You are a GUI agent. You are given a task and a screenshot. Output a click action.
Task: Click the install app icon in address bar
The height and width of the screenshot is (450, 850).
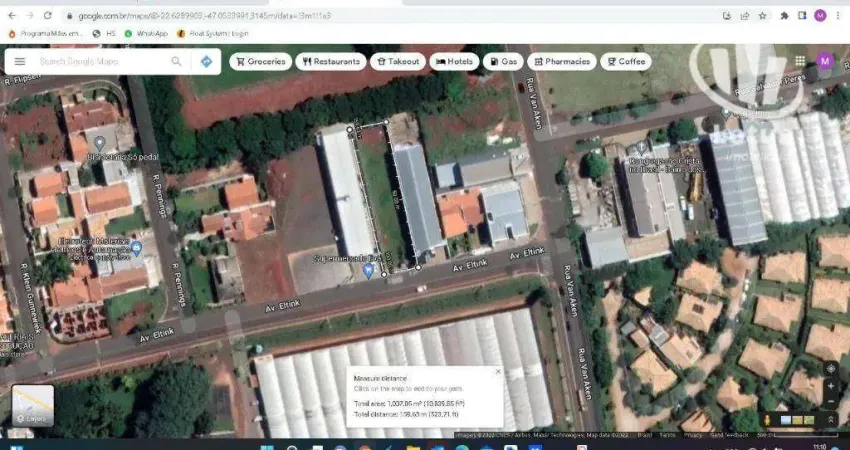click(x=727, y=16)
